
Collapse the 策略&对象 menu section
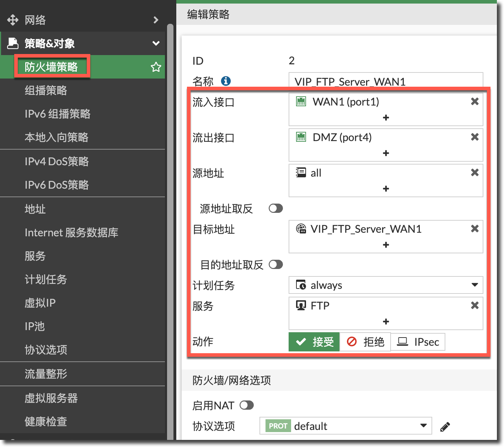click(156, 43)
